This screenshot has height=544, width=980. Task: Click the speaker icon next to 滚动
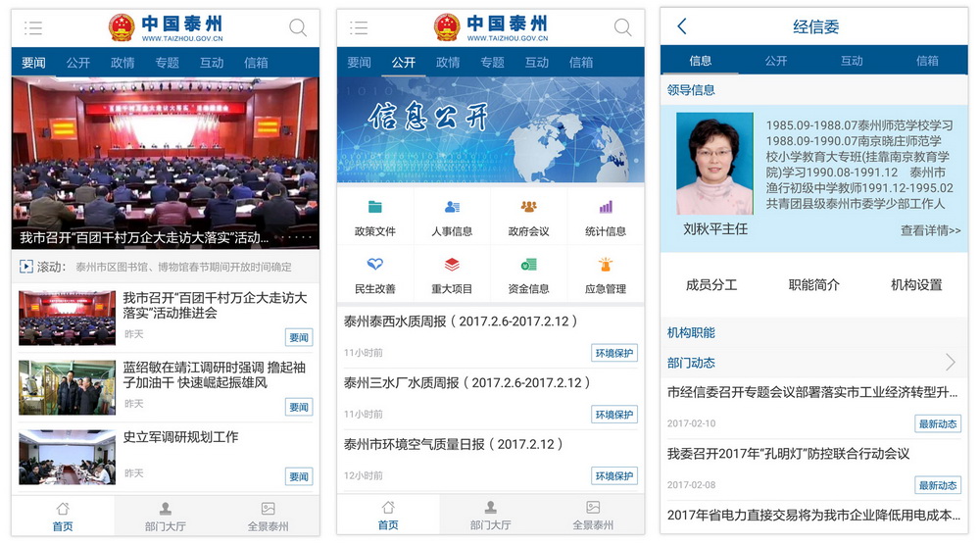coord(26,267)
